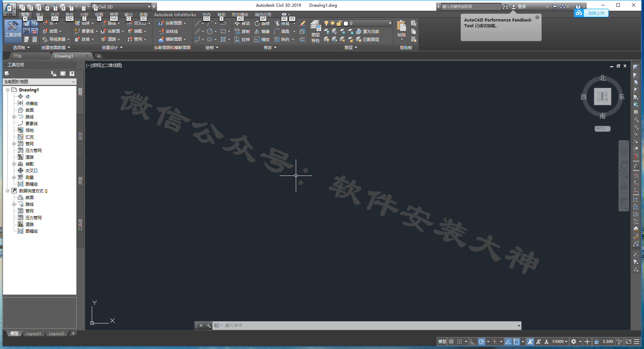The height and width of the screenshot is (349, 644).
Task: Open 图层特性 layer properties manager
Action: (315, 31)
